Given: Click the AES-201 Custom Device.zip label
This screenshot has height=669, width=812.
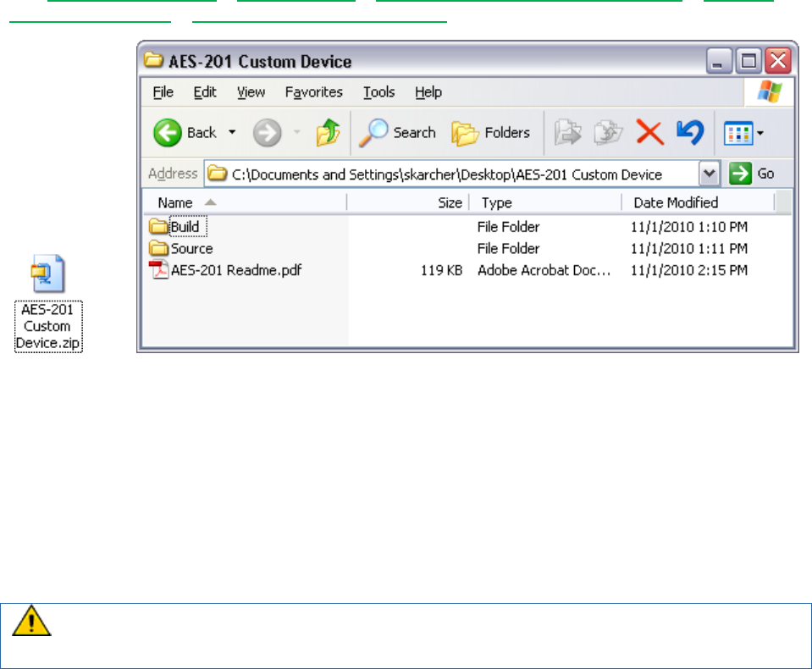Looking at the screenshot, I should (47, 326).
